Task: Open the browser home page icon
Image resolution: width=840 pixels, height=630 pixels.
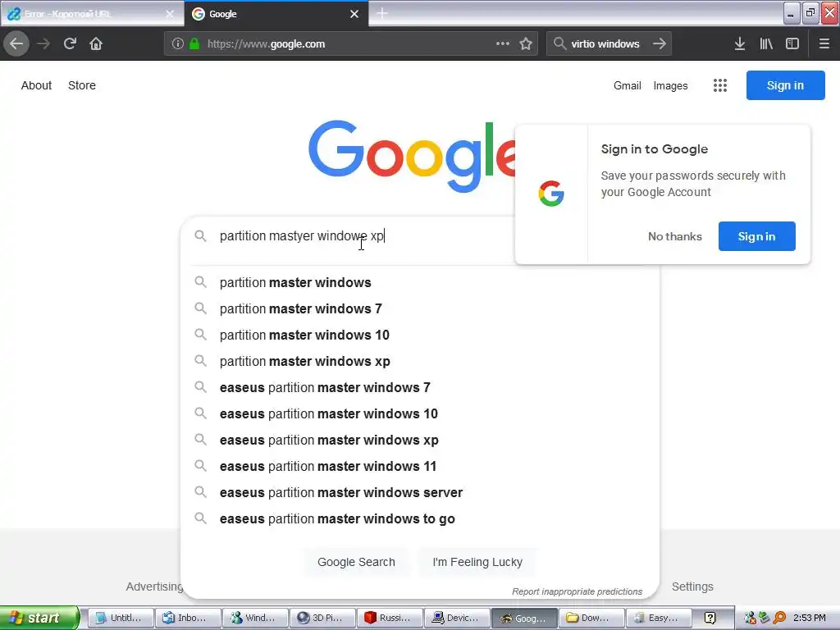Action: point(96,43)
